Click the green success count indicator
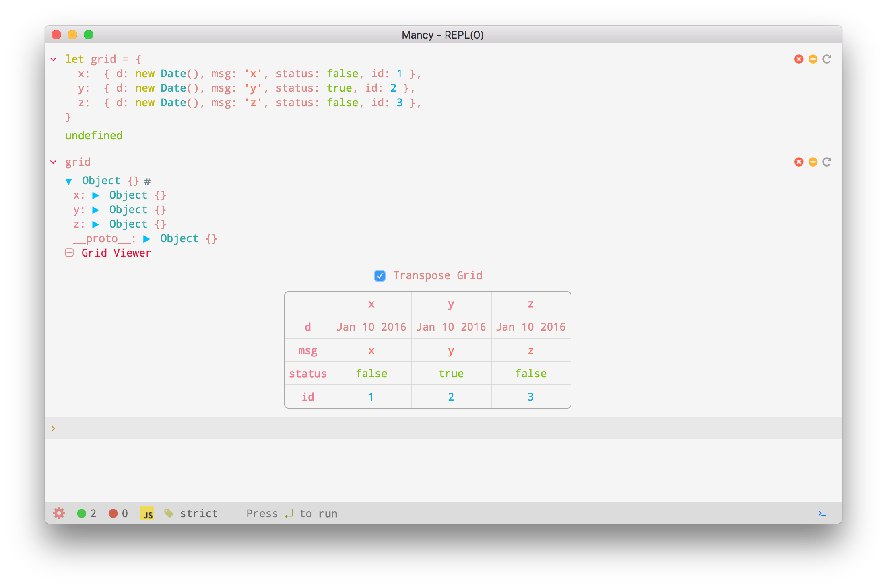The image size is (887, 588). pos(82,514)
